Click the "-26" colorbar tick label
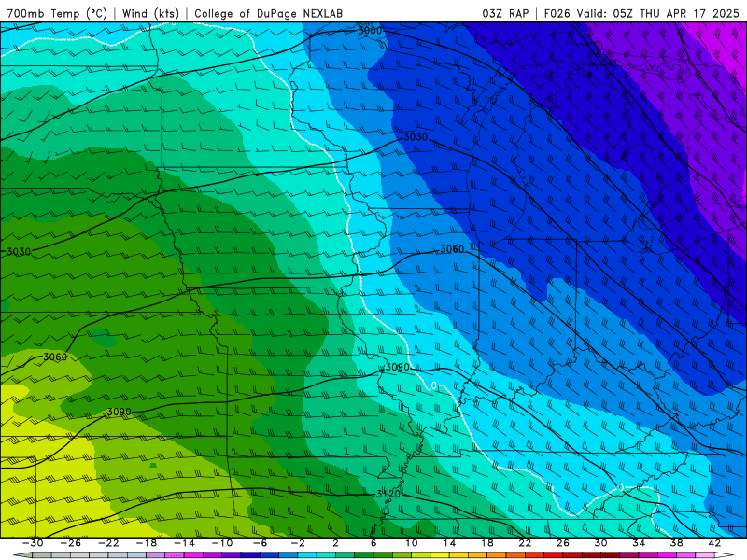The image size is (747, 560). (x=71, y=543)
